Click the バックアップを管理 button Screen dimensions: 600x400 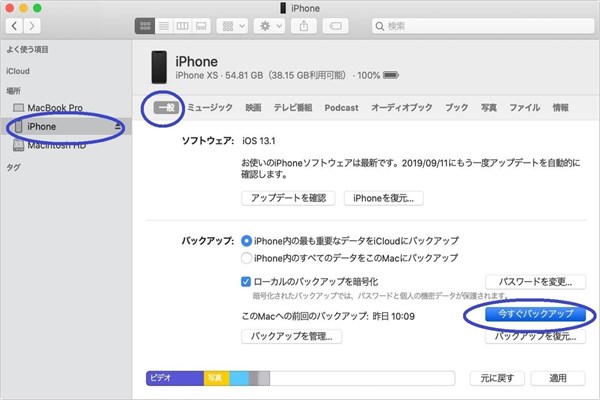(x=292, y=336)
